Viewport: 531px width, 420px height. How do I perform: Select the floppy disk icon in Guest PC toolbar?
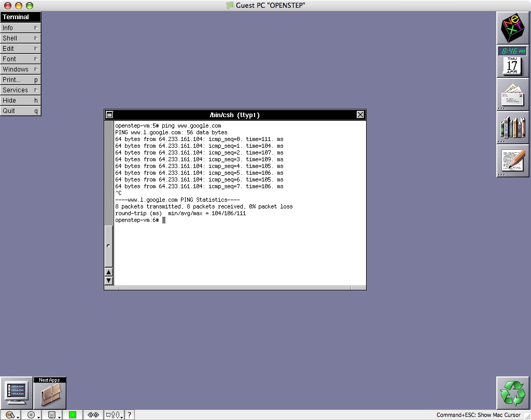(x=51, y=414)
